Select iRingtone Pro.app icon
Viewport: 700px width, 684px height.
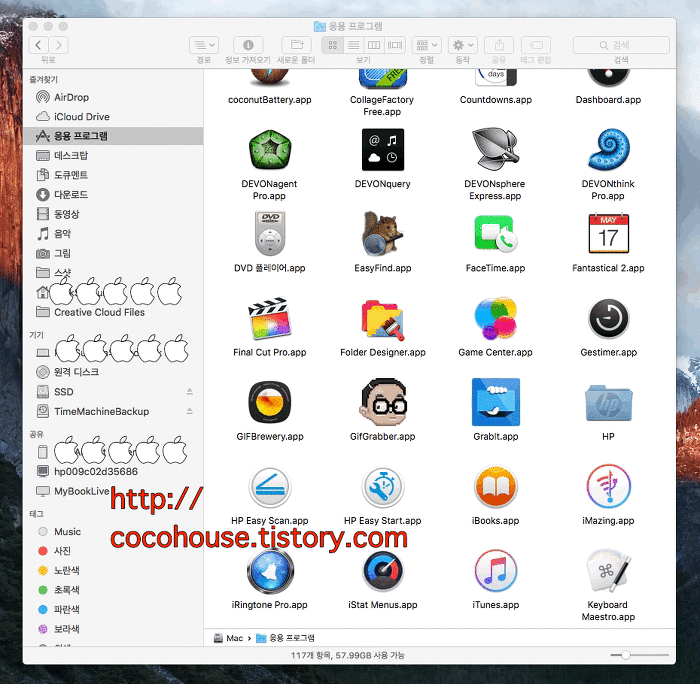click(270, 571)
